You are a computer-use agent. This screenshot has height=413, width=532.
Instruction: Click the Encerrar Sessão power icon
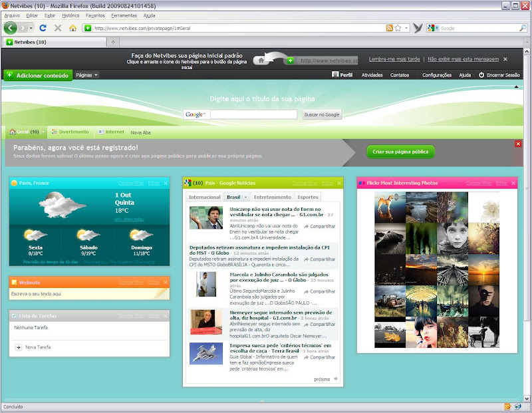[x=481, y=75]
